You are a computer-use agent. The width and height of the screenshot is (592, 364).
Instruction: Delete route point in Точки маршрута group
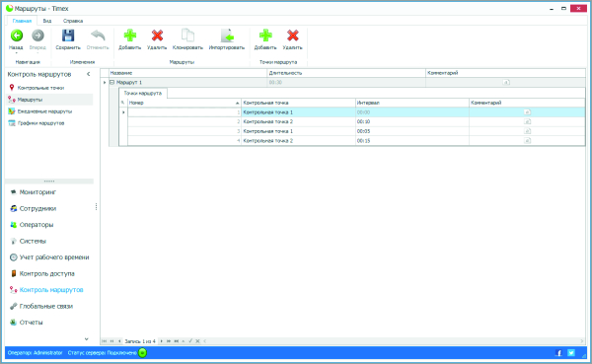293,39
